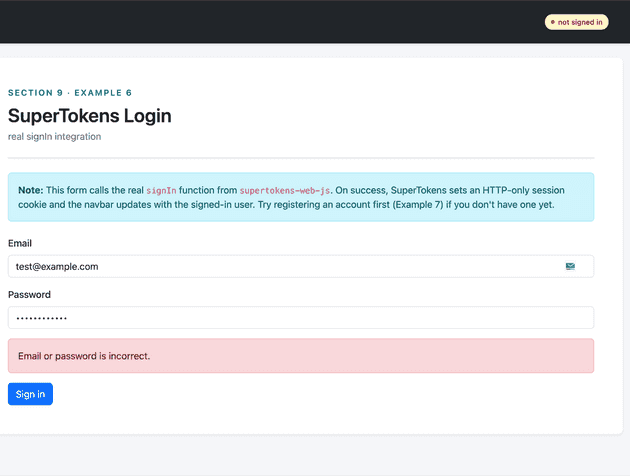
Task: Click the signIn code text in note
Action: (161, 190)
